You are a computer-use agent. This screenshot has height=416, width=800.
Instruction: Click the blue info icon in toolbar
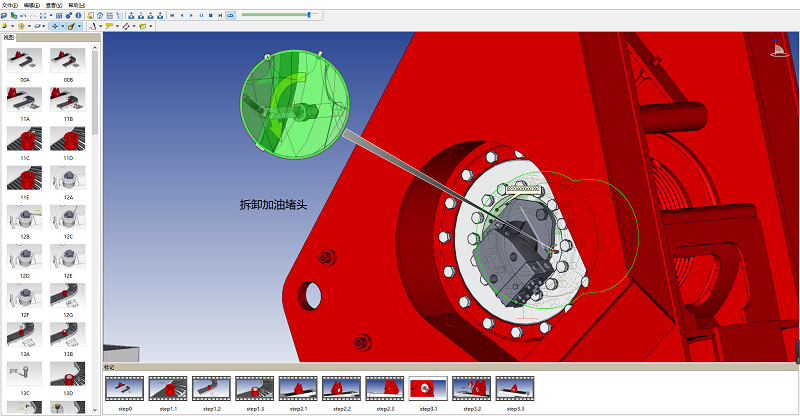[77, 16]
